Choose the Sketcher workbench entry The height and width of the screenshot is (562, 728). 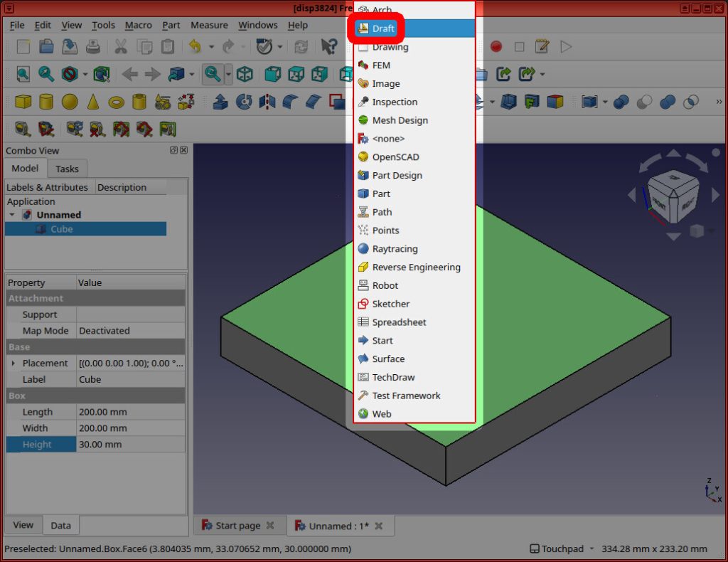pos(390,304)
